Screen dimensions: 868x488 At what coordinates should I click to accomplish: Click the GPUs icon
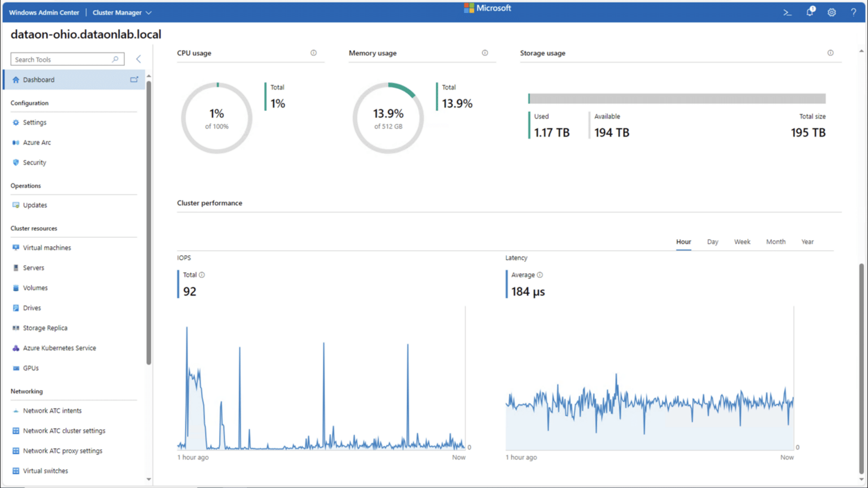coord(16,368)
